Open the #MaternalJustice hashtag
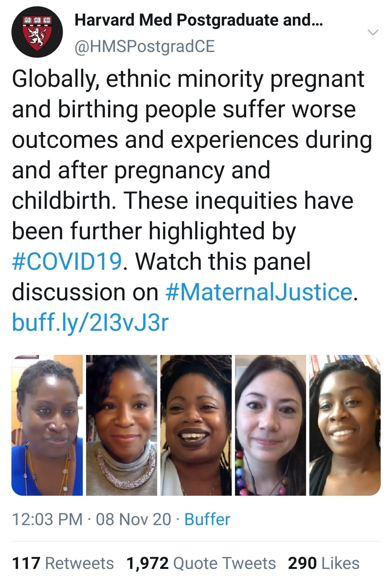The width and height of the screenshot is (392, 582). [259, 292]
